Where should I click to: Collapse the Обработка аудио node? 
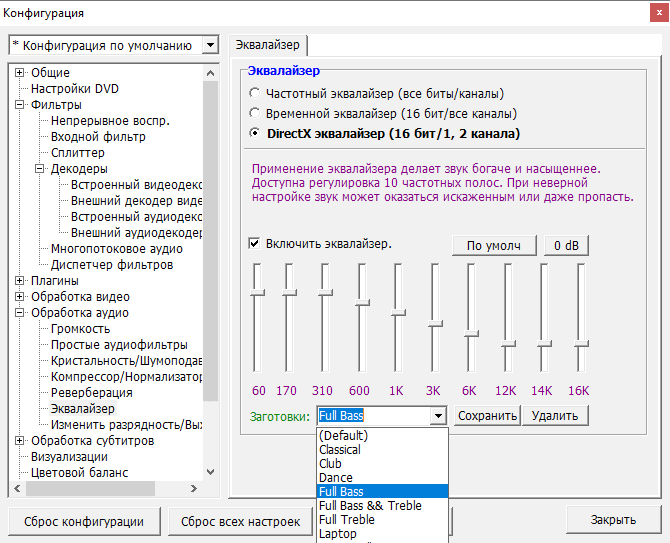[19, 313]
